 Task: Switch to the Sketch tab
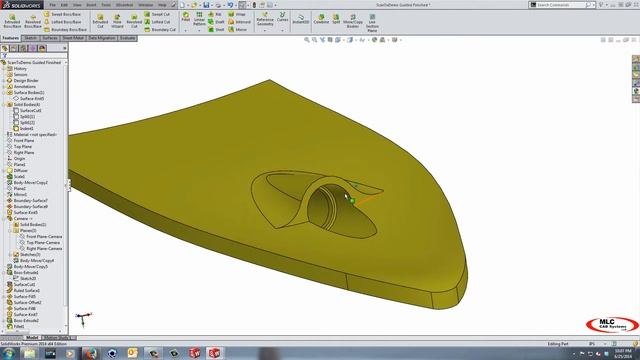pos(31,38)
